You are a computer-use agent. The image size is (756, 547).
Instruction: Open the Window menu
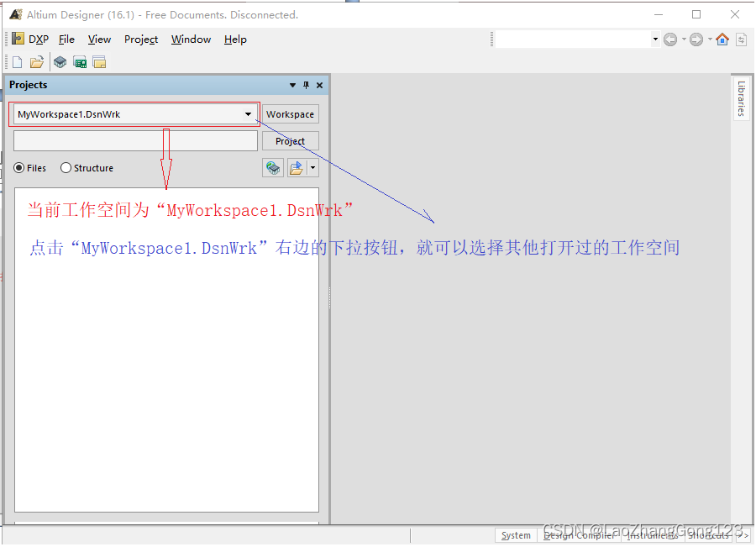pyautogui.click(x=191, y=39)
